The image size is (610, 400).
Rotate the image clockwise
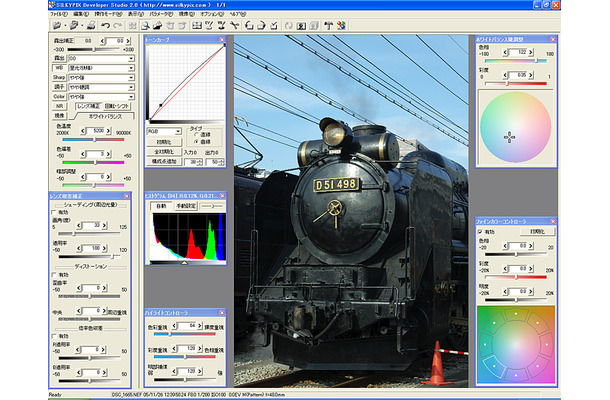pos(261,26)
